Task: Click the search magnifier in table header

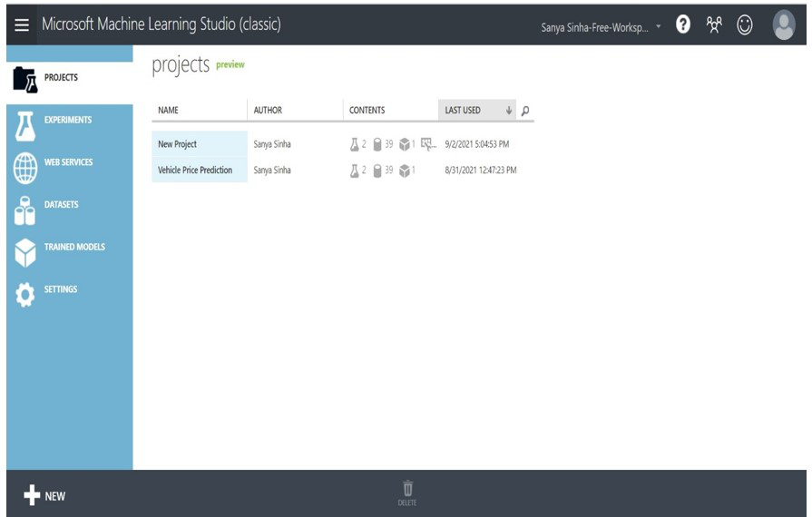Action: pyautogui.click(x=525, y=111)
